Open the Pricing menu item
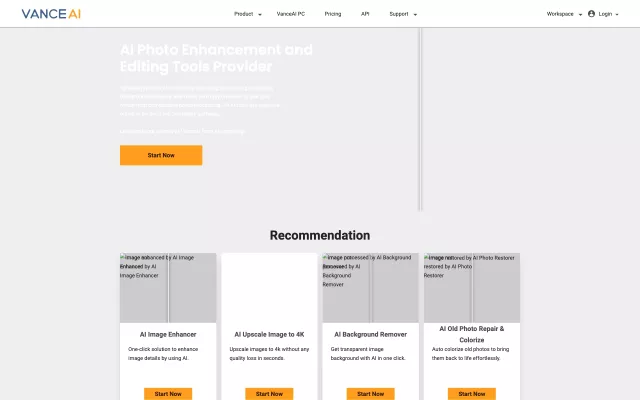 pos(333,14)
